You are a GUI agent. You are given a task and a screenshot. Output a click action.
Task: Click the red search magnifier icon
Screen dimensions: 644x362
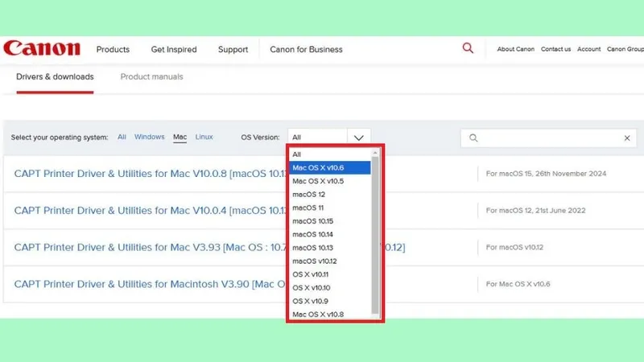468,48
